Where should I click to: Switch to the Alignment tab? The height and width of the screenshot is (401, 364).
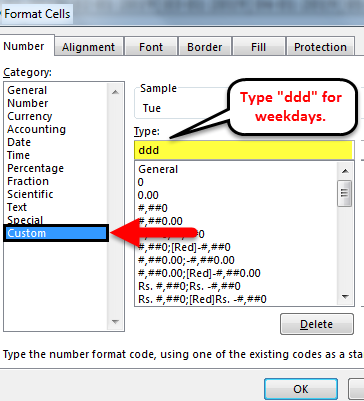click(89, 47)
